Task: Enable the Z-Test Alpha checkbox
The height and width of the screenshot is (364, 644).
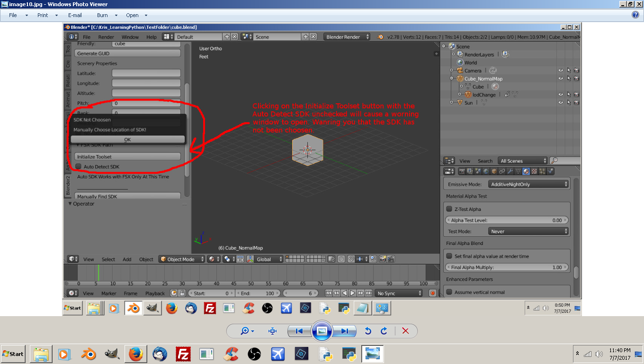Action: pyautogui.click(x=449, y=209)
